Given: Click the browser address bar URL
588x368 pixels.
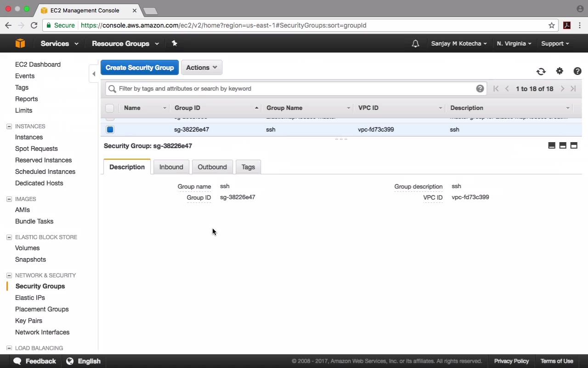Looking at the screenshot, I should tap(224, 25).
